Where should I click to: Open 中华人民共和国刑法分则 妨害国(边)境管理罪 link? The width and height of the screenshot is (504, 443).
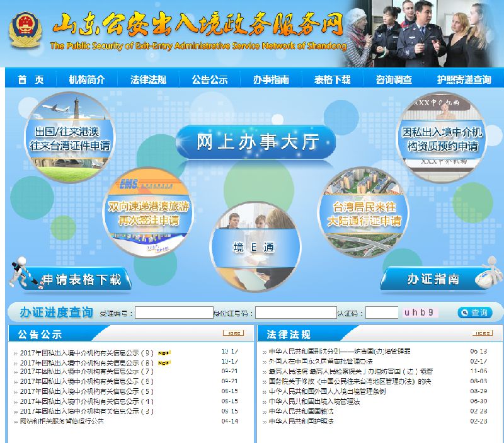[x=340, y=352]
